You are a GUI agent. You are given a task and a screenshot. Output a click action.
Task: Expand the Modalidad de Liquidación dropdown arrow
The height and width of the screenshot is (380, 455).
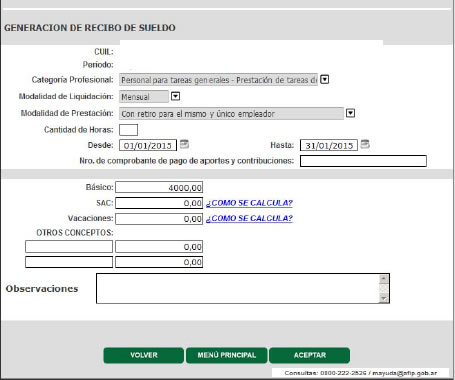(x=175, y=96)
